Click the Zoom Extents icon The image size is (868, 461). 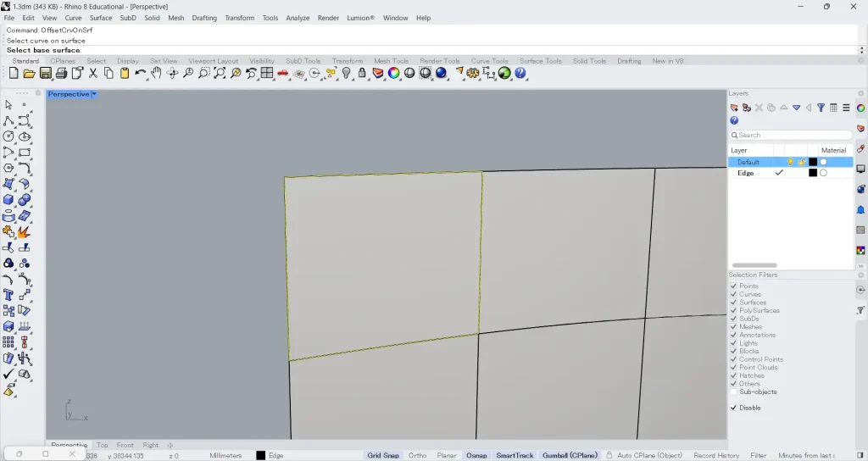click(220, 73)
